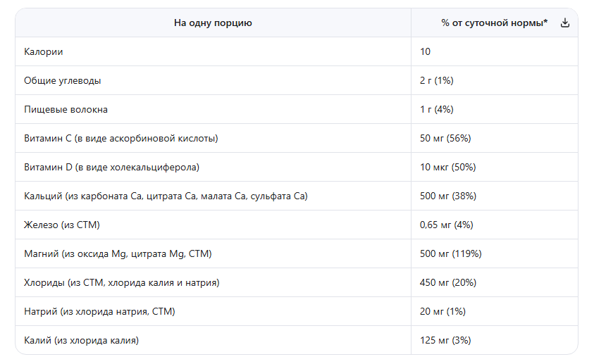Select the 'Магний' row label
Image resolution: width=594 pixels, height=364 pixels.
pos(118,253)
